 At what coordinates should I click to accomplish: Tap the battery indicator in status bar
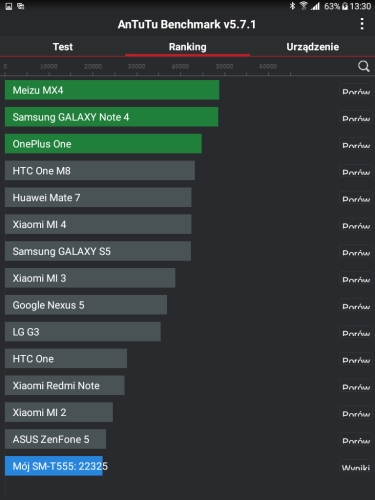[345, 6]
